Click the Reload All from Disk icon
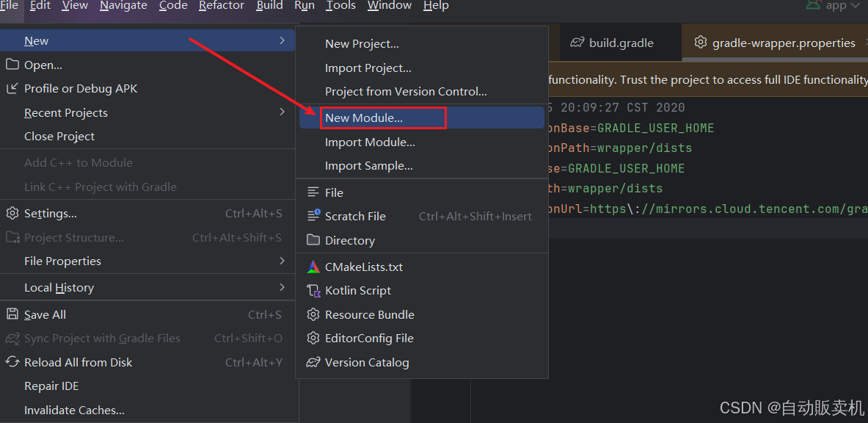 tap(12, 362)
